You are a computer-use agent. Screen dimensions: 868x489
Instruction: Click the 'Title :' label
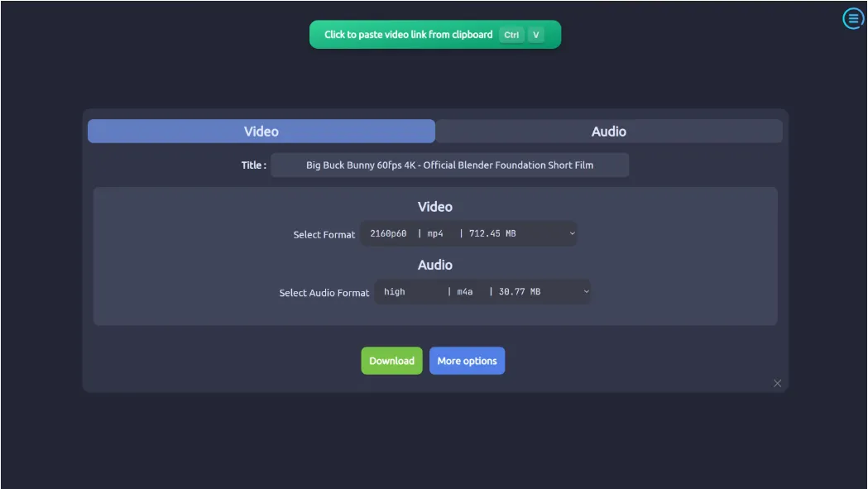[253, 165]
